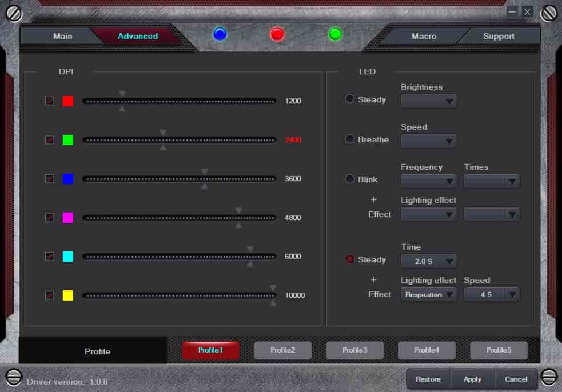The image size is (562, 392).
Task: Click the Cancel button
Action: click(516, 379)
